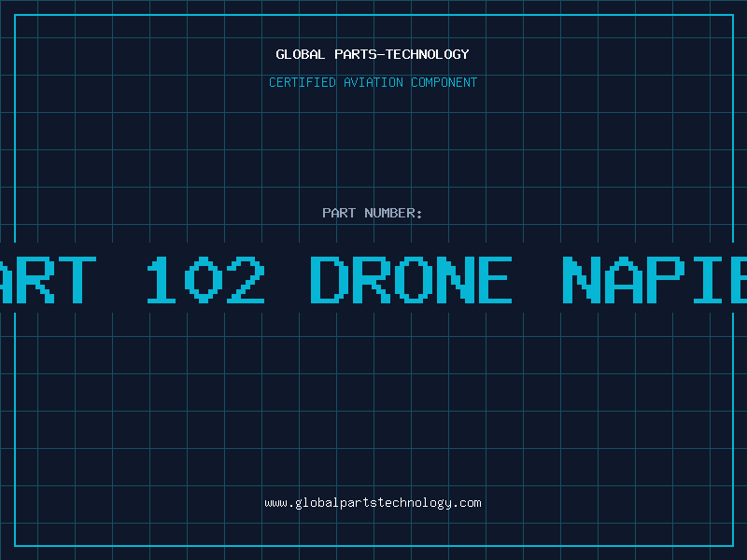747x560 pixels.
Task: Click the PART NUMBER: label
Action: coord(373,213)
